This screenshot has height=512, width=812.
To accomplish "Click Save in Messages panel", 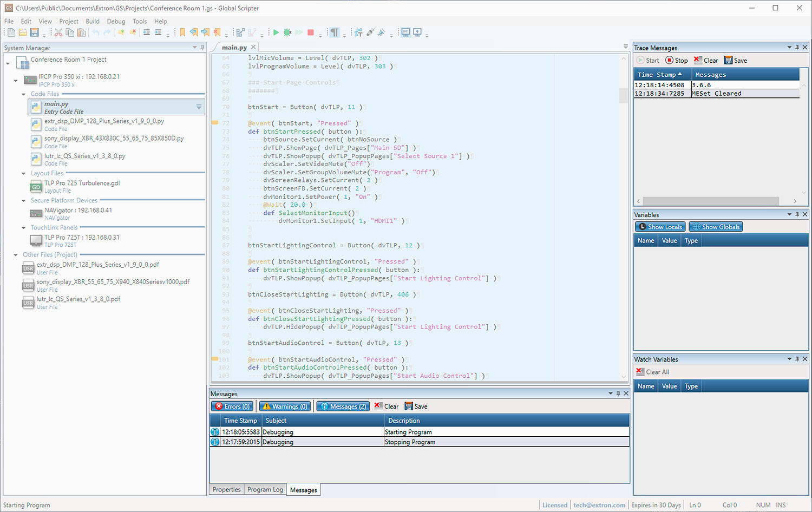I will click(416, 406).
